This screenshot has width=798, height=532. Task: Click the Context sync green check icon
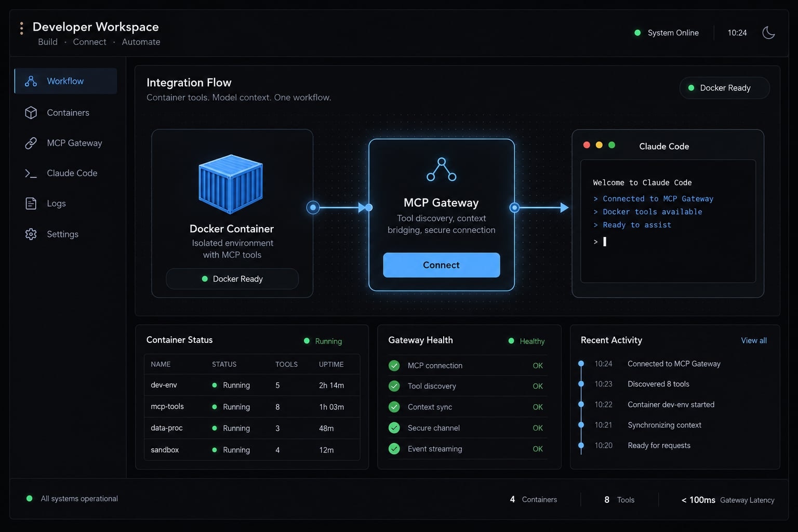pyautogui.click(x=394, y=407)
